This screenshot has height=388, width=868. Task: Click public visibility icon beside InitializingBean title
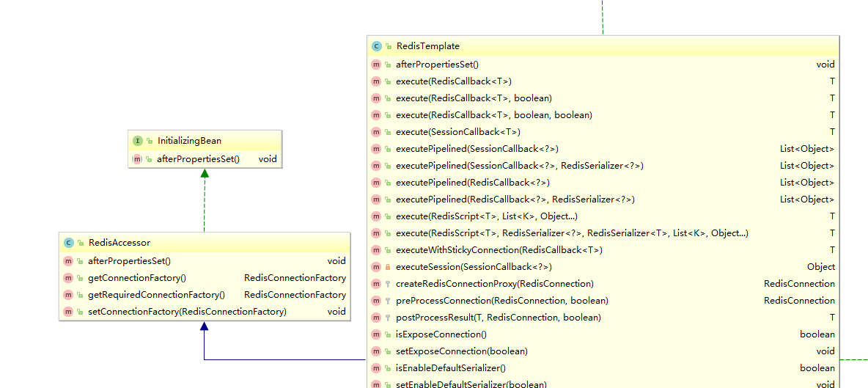(x=149, y=142)
